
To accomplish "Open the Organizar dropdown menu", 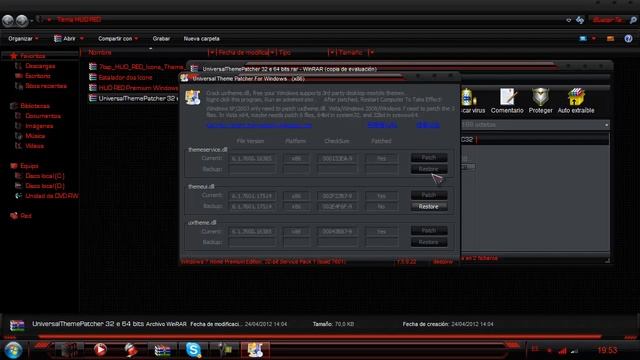I will click(x=24, y=38).
